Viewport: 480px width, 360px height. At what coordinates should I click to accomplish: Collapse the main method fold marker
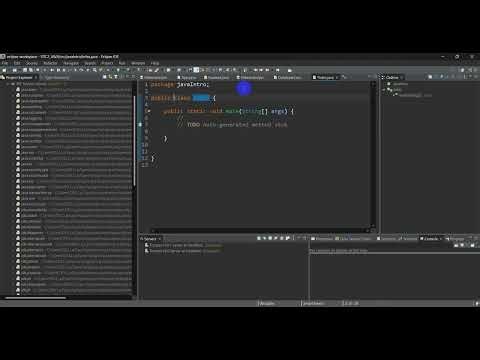coord(148,111)
